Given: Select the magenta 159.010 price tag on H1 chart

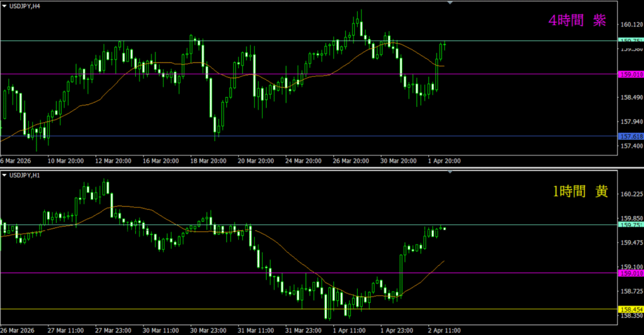Looking at the screenshot, I should click(x=631, y=273).
